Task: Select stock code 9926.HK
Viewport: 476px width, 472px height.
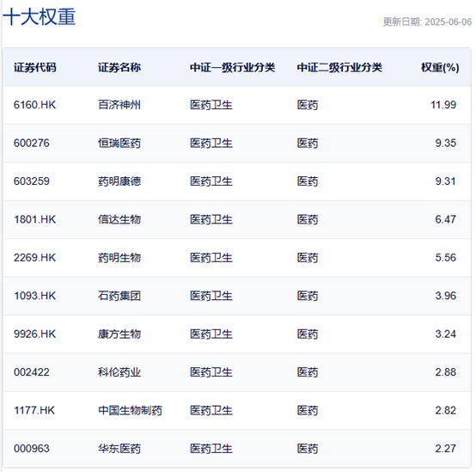Action: [x=34, y=334]
